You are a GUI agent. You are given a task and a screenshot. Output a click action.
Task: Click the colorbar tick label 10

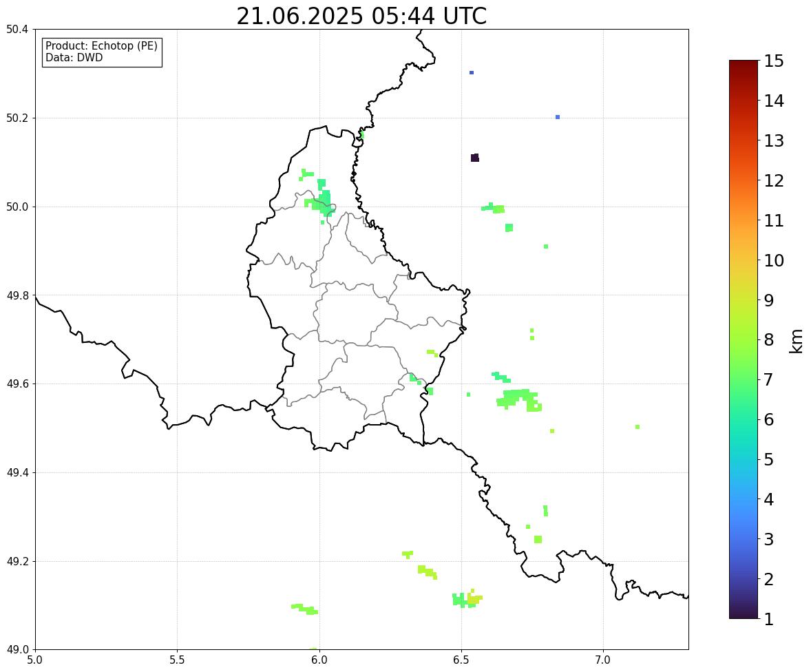click(x=774, y=260)
